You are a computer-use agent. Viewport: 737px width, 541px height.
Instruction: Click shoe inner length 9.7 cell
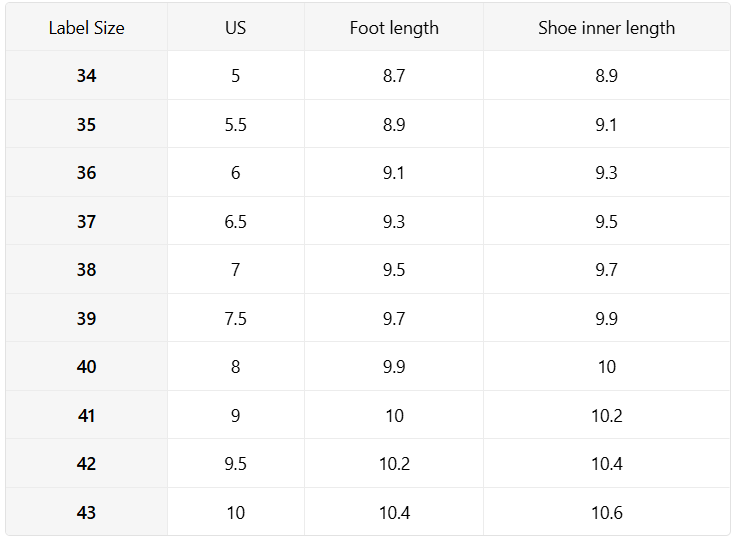606,270
